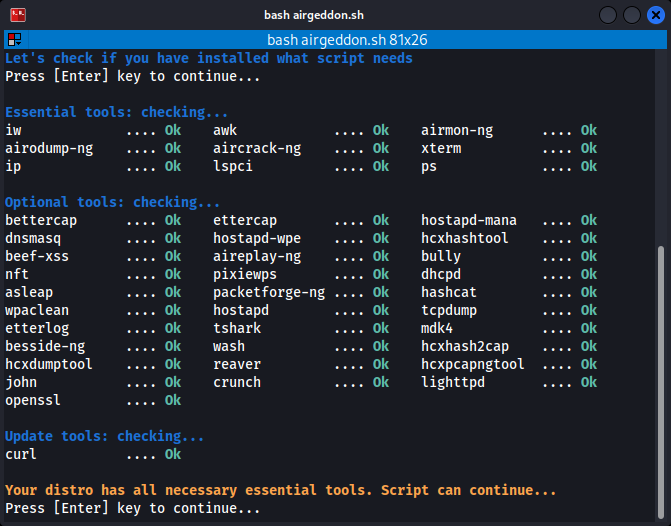
Task: Click the red terminal app icon in title bar
Action: [18, 15]
